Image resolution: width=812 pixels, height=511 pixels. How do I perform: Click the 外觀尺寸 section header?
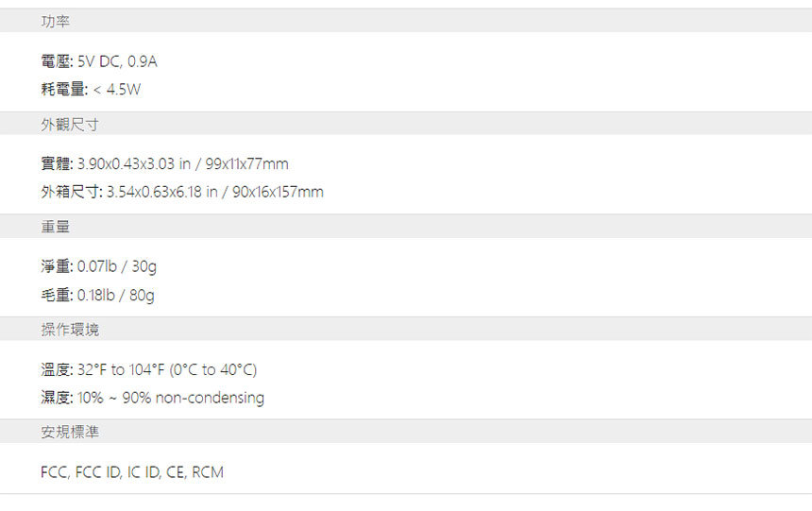click(406, 124)
